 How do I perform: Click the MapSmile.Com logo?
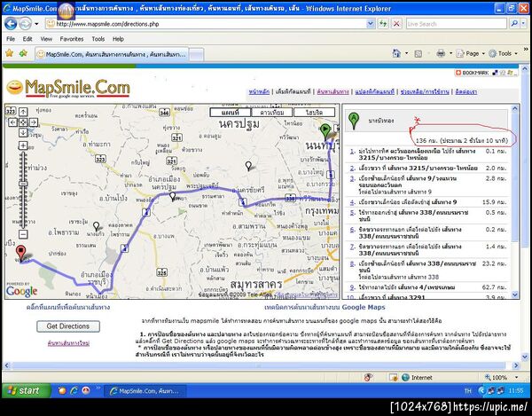[68, 88]
